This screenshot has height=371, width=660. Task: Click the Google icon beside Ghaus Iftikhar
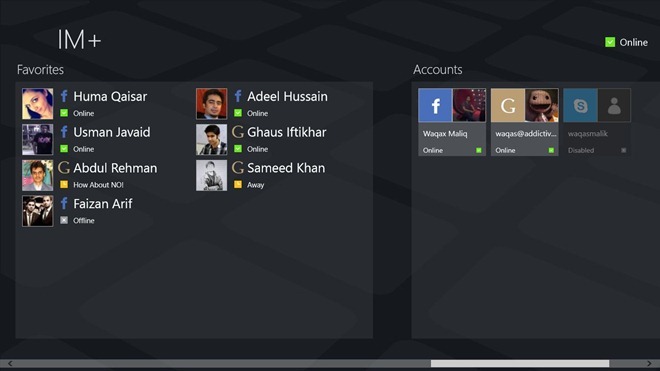tap(238, 132)
